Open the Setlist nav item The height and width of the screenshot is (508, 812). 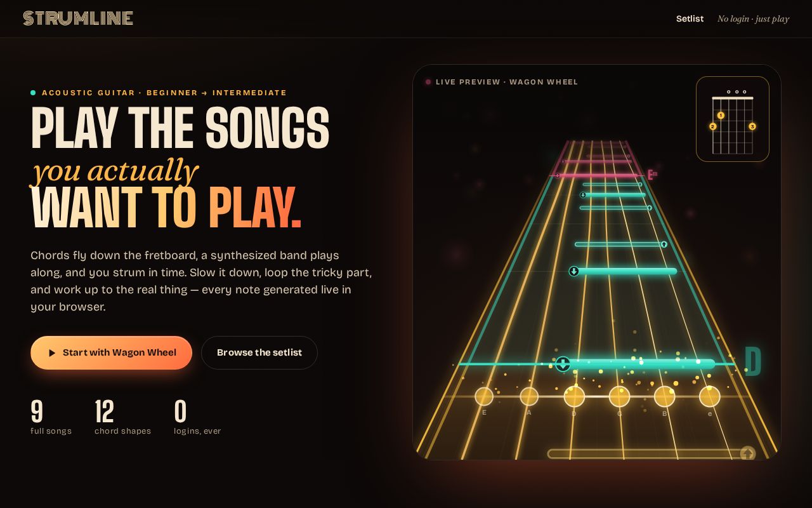coord(690,18)
